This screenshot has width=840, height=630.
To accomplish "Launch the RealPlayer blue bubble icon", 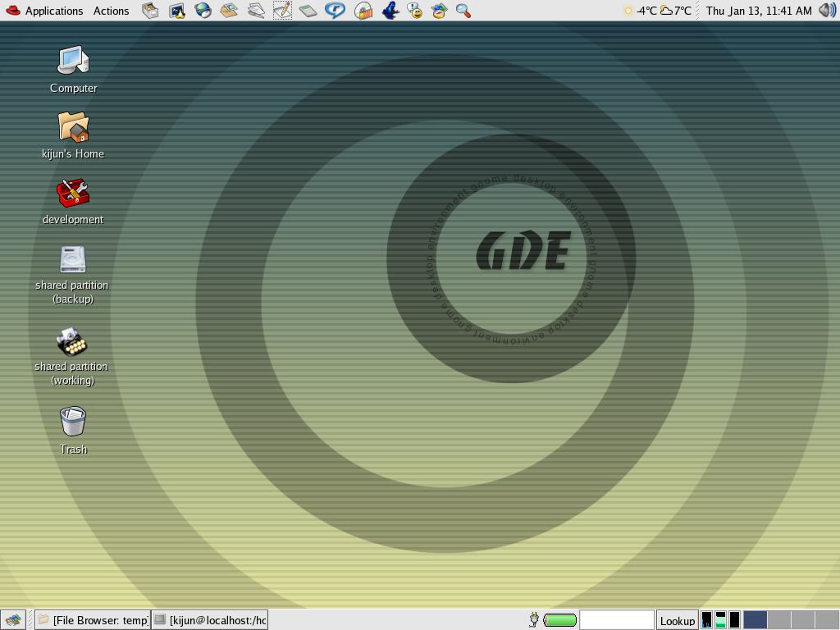I will click(x=335, y=11).
